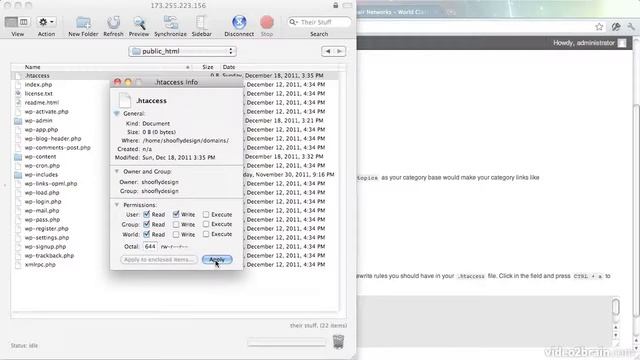Select the wp-trackback.php file
This screenshot has height=360, width=640.
[49, 256]
